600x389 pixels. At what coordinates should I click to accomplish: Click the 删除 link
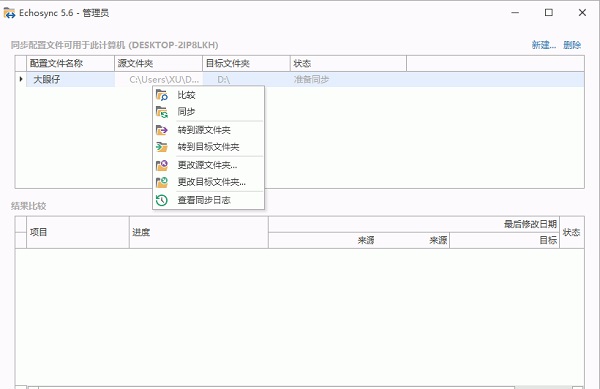(572, 45)
